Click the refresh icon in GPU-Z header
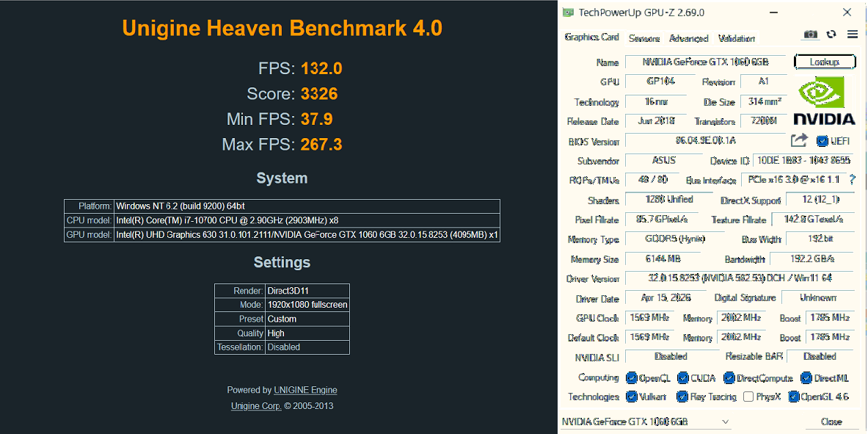 tap(831, 35)
